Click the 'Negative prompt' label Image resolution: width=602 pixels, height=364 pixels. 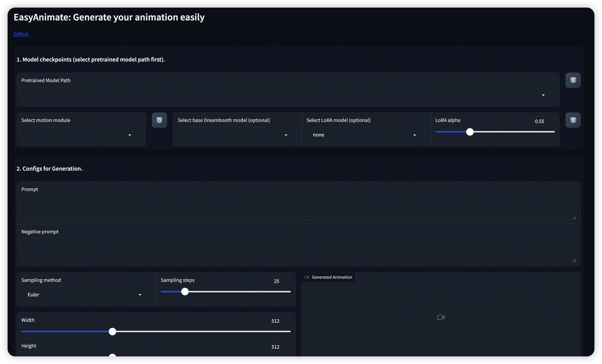coord(40,231)
